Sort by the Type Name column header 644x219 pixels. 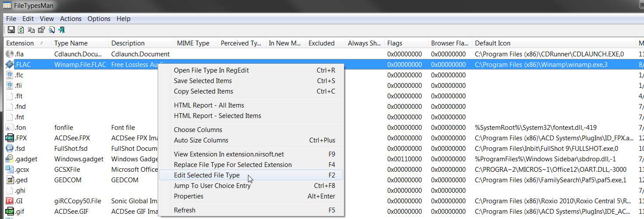(x=80, y=43)
